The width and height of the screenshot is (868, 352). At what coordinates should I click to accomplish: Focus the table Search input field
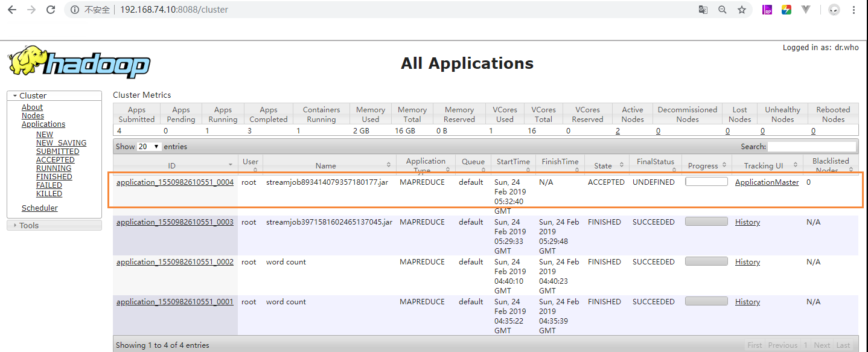pyautogui.click(x=812, y=147)
